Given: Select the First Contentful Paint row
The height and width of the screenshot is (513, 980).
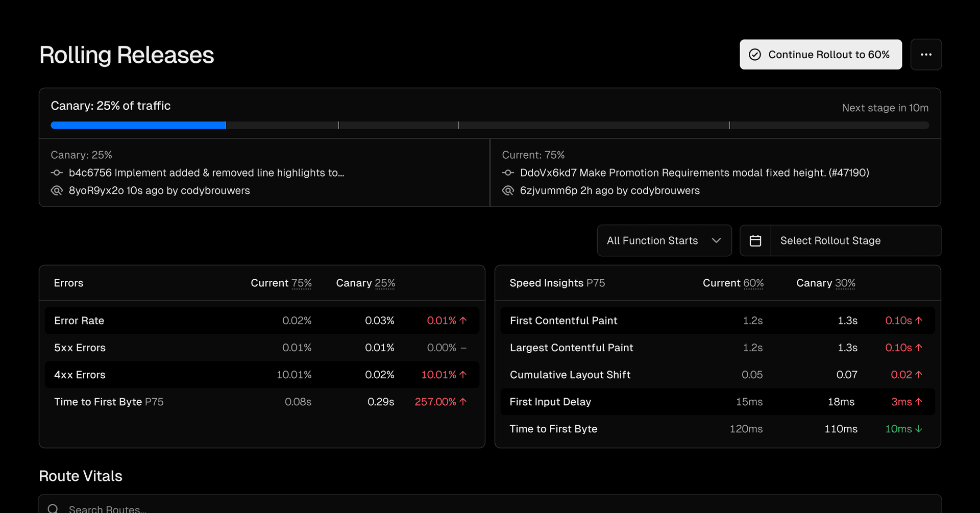Looking at the screenshot, I should click(717, 321).
